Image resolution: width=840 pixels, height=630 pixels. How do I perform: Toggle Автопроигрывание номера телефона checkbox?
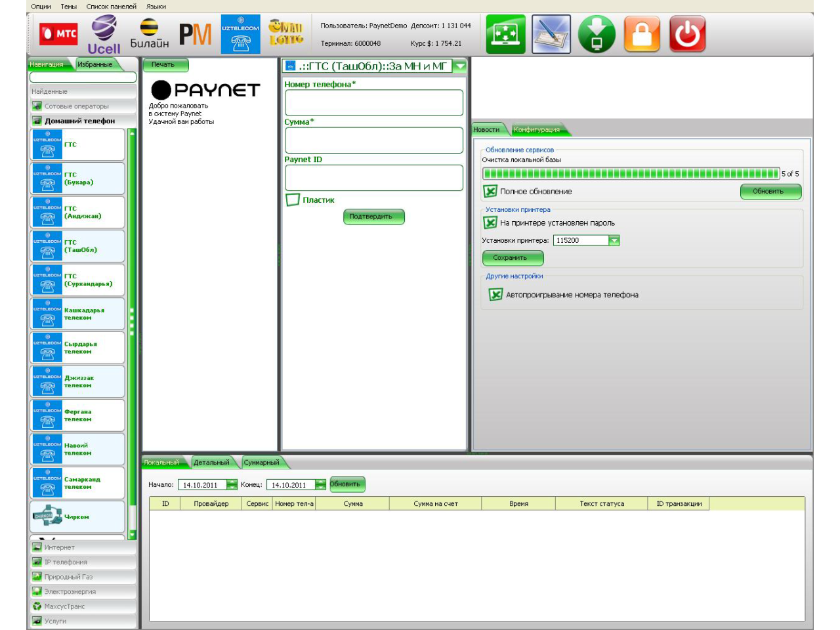[496, 295]
